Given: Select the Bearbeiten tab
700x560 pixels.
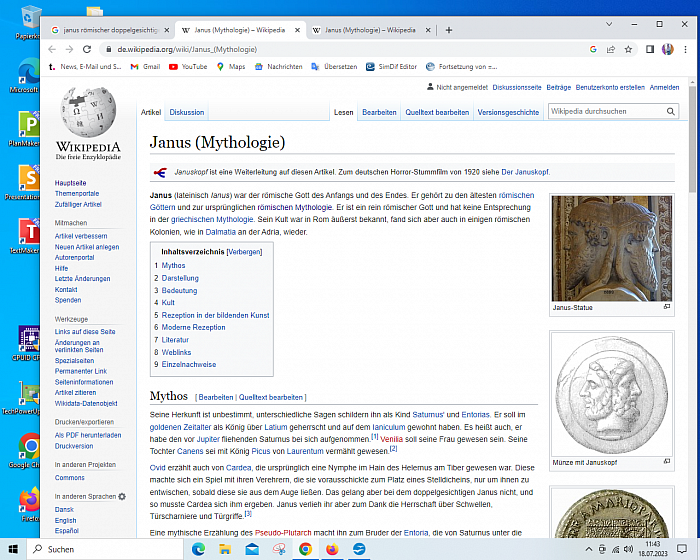Looking at the screenshot, I should [379, 113].
